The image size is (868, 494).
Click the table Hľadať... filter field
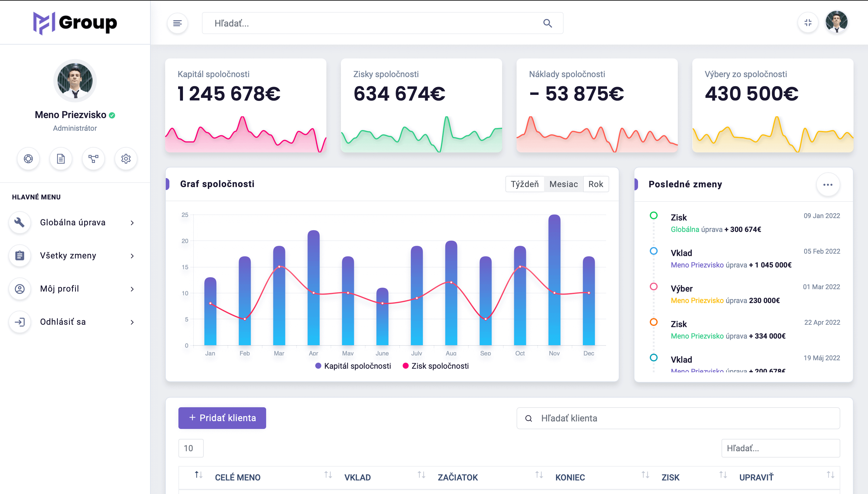click(x=780, y=448)
